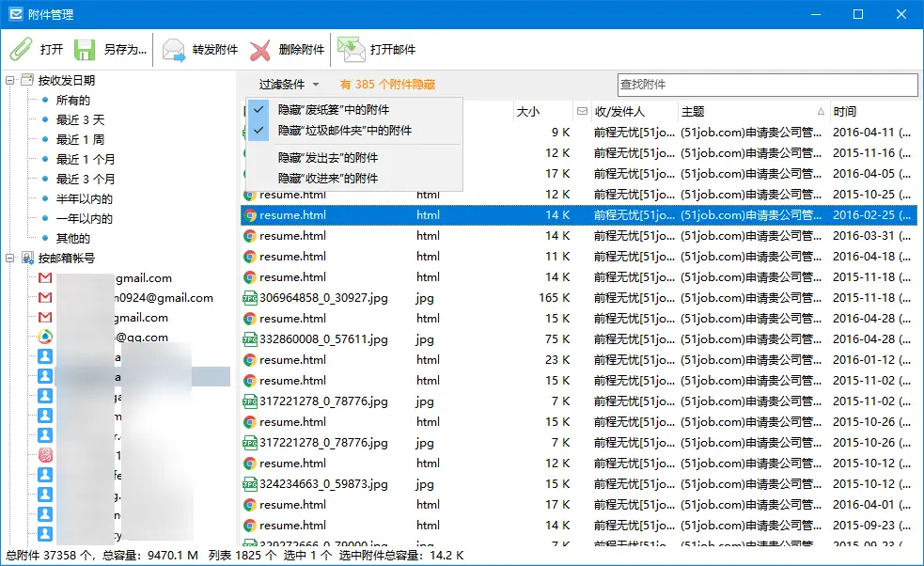Image resolution: width=924 pixels, height=566 pixels.
Task: Select 最近 1 周 filter
Action: coord(80,140)
